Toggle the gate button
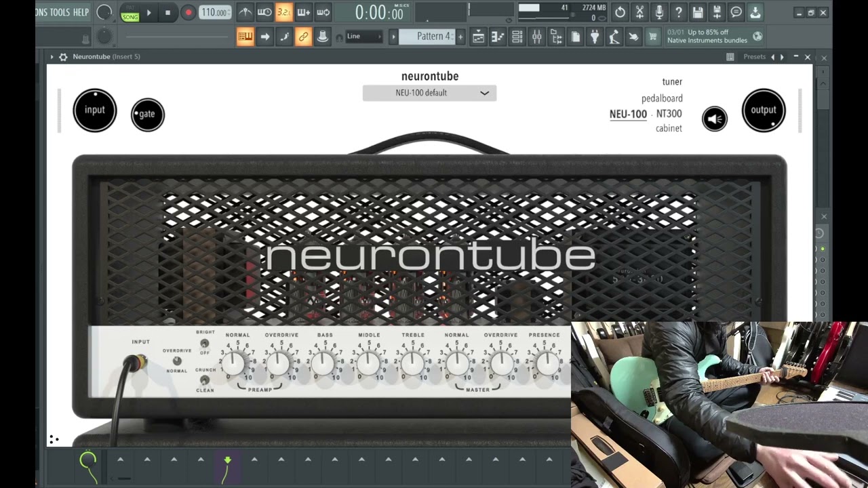This screenshot has height=488, width=868. click(148, 114)
